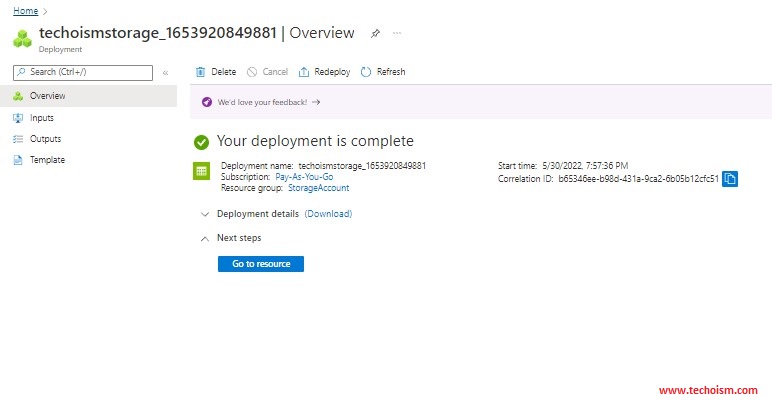Click the Go to resource button

click(261, 264)
